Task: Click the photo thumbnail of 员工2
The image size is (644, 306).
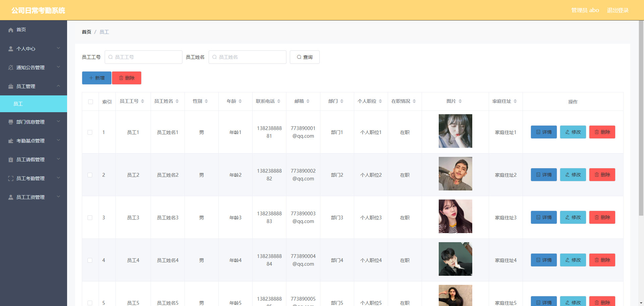Action: 455,174
